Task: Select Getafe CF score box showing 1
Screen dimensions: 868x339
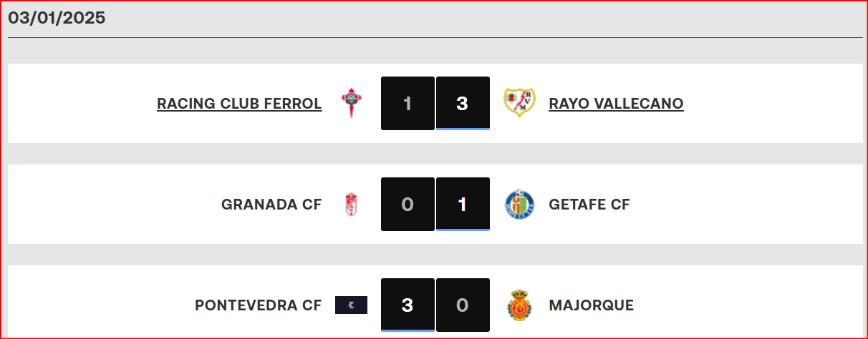Action: coord(463,204)
